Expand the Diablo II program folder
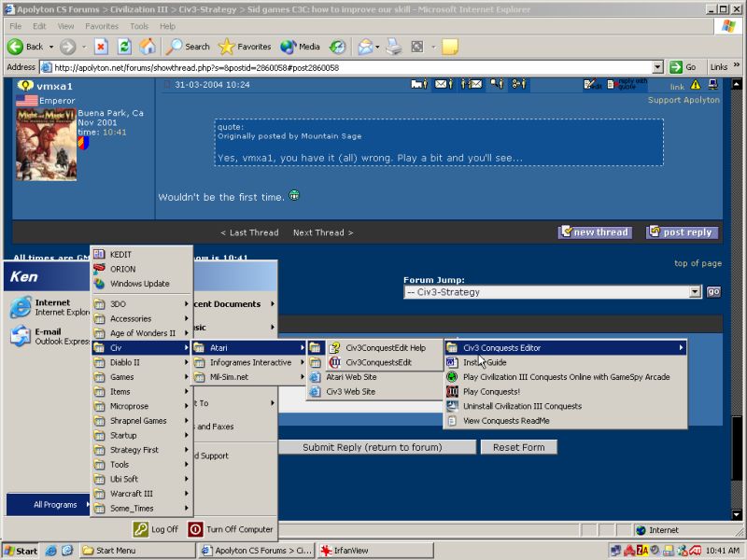The width and height of the screenshot is (747, 560). (142, 362)
